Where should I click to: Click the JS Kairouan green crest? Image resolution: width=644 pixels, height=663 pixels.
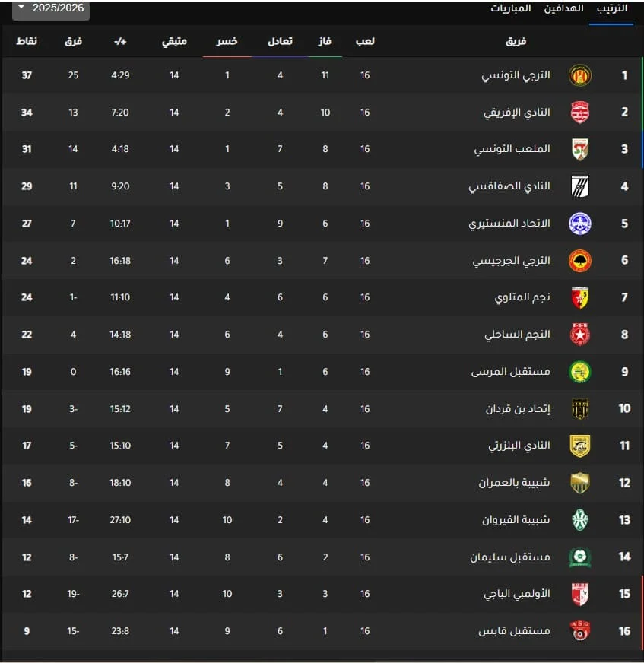(x=580, y=520)
